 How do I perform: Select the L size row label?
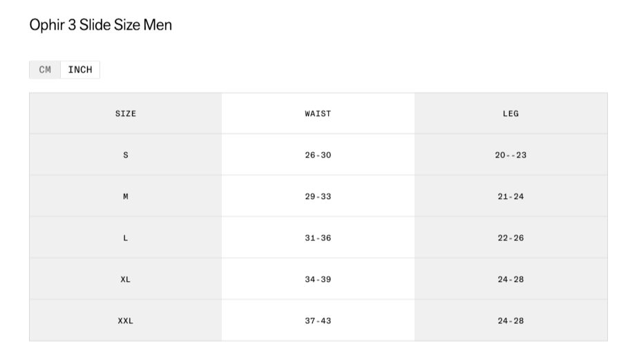[126, 238]
